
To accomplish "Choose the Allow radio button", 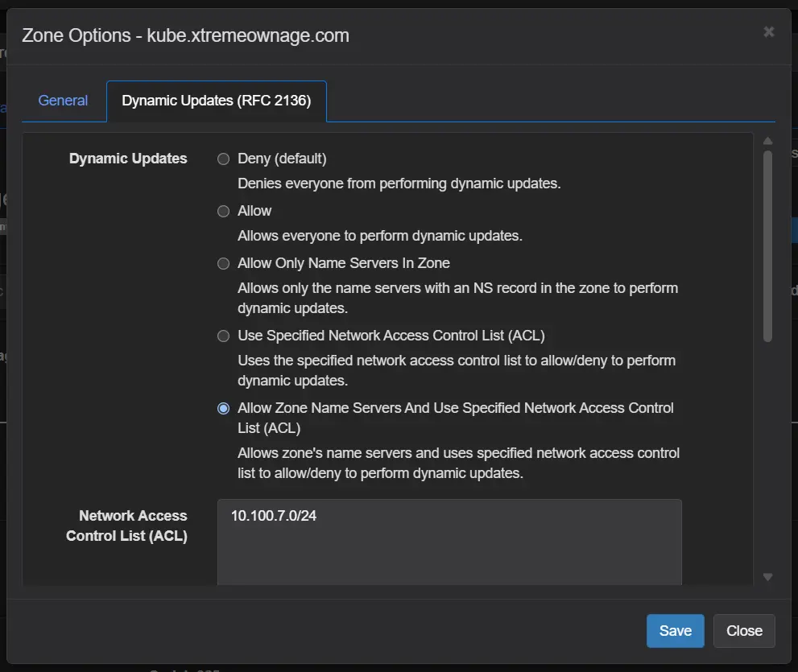I will [x=224, y=211].
